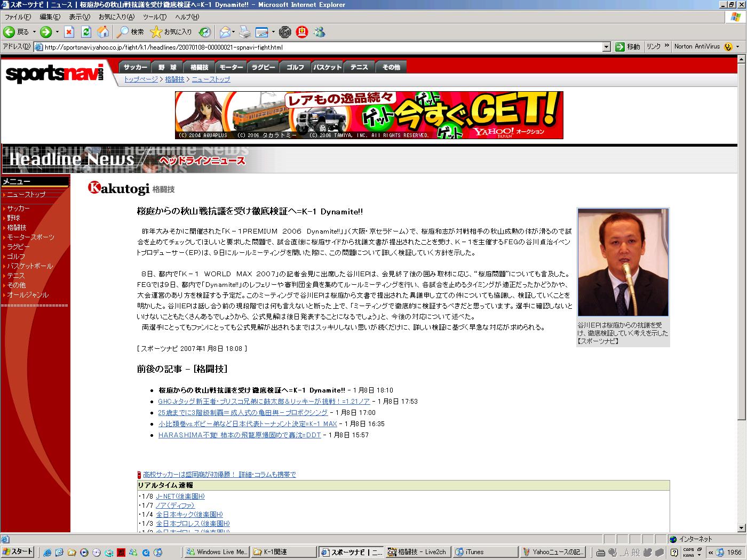Stop page loading with the red X icon
Image resolution: width=747 pixels, height=560 pixels.
(x=69, y=32)
